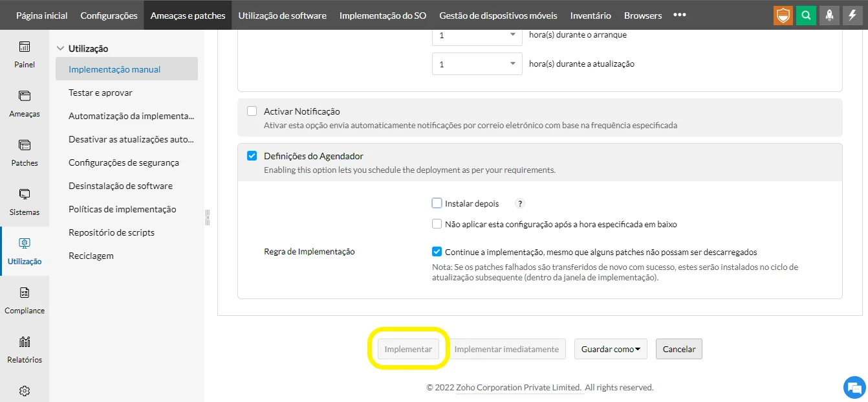Click the lightning bolt quick actions icon
The width and height of the screenshot is (868, 402).
[852, 16]
